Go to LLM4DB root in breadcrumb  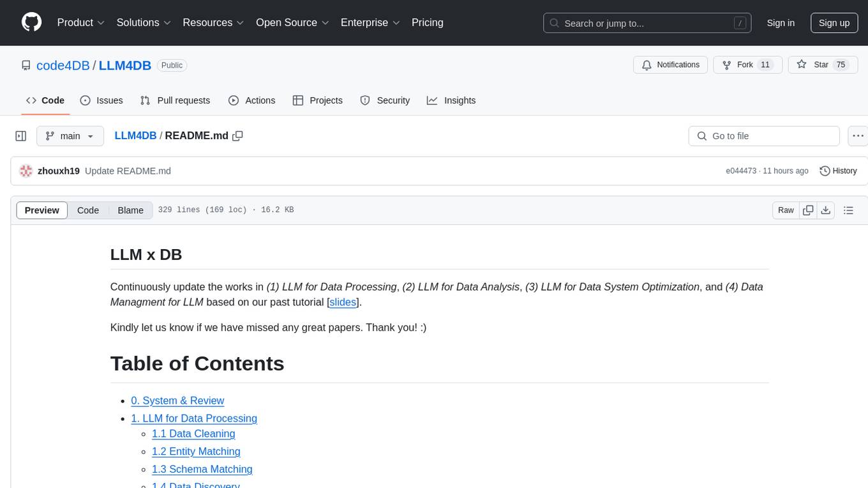(135, 135)
